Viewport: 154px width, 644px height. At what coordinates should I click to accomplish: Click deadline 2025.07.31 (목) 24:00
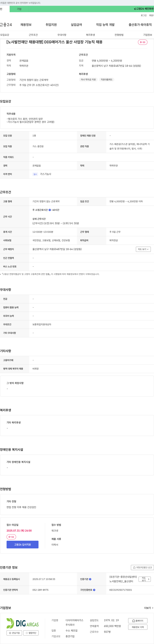(19, 531)
